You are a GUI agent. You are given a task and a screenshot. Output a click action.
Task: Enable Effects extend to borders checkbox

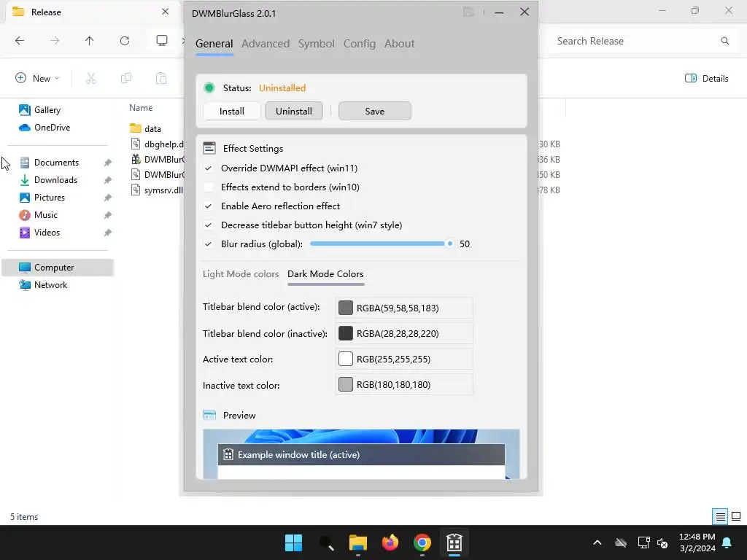click(x=208, y=187)
